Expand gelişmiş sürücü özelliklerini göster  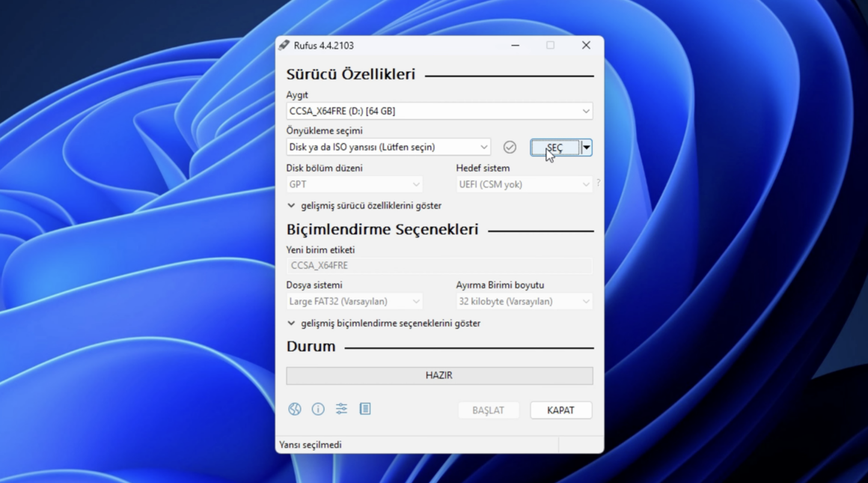(x=364, y=205)
